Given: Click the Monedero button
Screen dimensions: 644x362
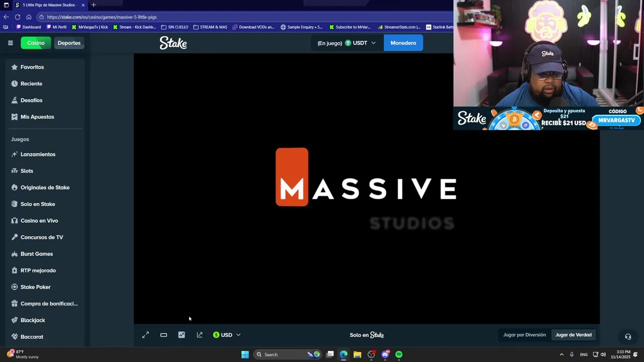Looking at the screenshot, I should (x=404, y=43).
